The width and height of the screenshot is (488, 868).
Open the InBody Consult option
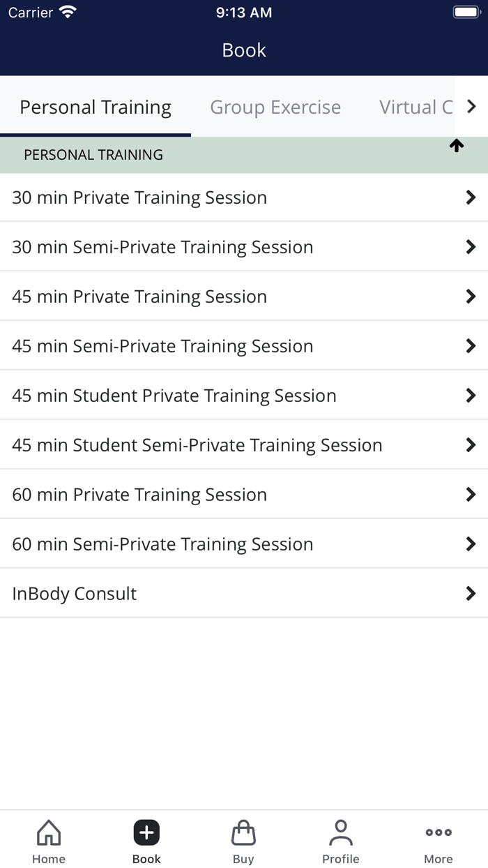(x=75, y=594)
